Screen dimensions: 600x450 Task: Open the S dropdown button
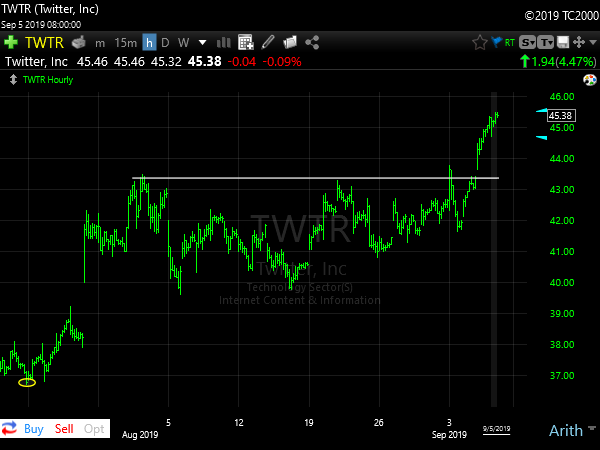pyautogui.click(x=527, y=42)
